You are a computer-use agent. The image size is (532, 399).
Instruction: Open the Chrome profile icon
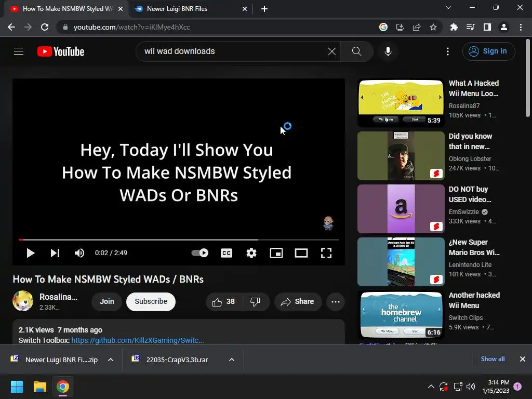click(504, 27)
